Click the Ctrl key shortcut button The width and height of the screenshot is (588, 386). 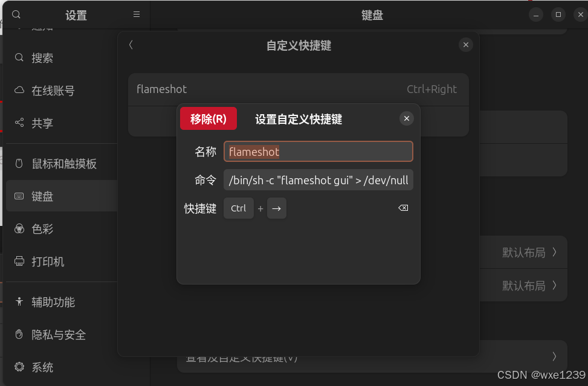point(239,208)
